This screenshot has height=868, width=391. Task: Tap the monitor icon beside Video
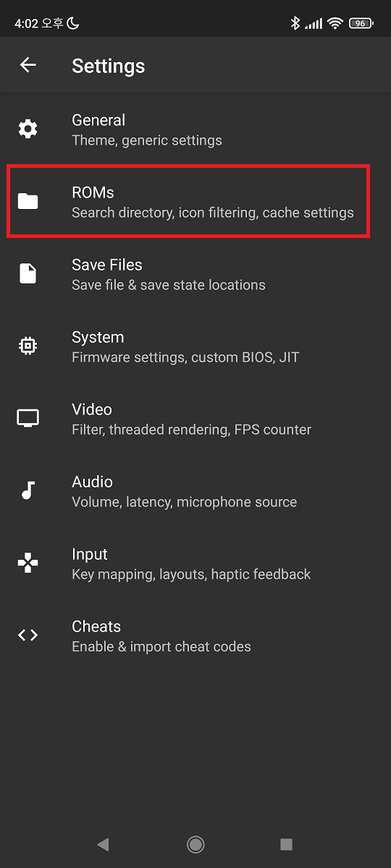[x=28, y=418]
